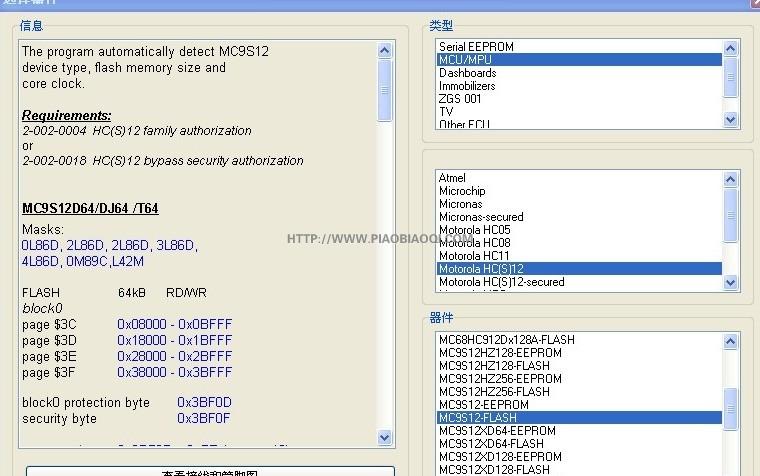Pick ZGS 001 in the type list
Viewport: 760px width, 476px height.
[x=460, y=99]
